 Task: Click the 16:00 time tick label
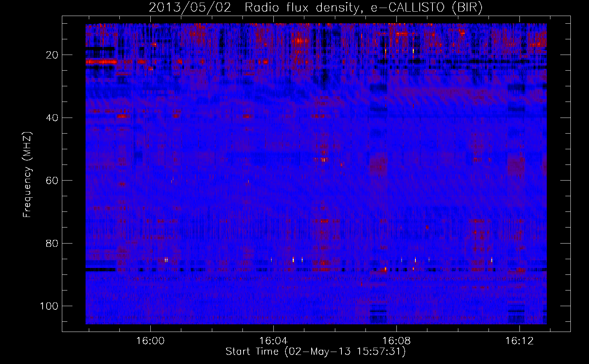150,341
